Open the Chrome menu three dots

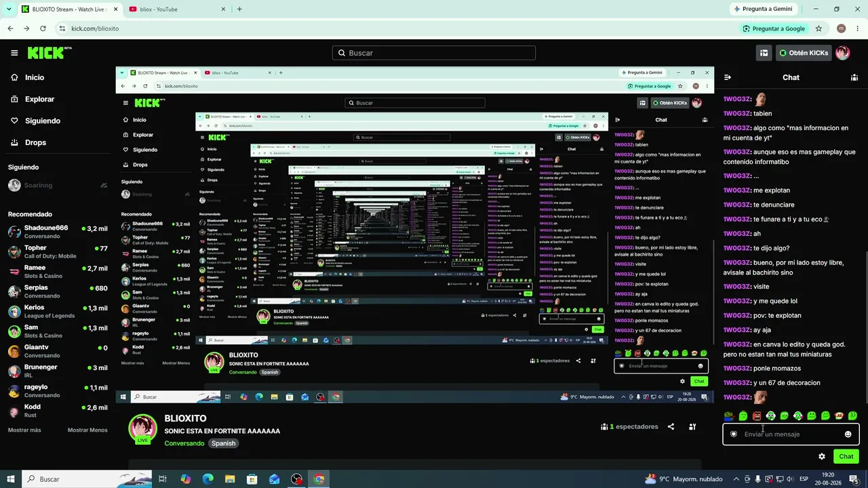click(x=857, y=28)
